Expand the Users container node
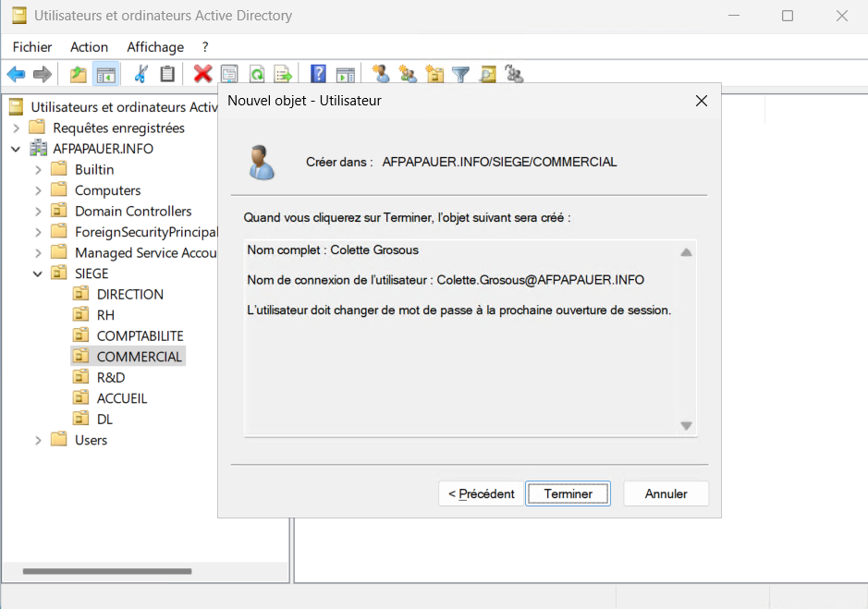 pyautogui.click(x=38, y=440)
